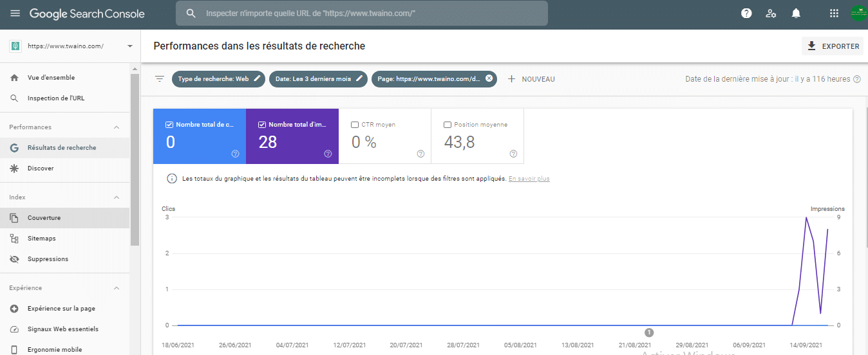Click the Page URL filter chip
This screenshot has width=868, height=355.
click(x=434, y=79)
